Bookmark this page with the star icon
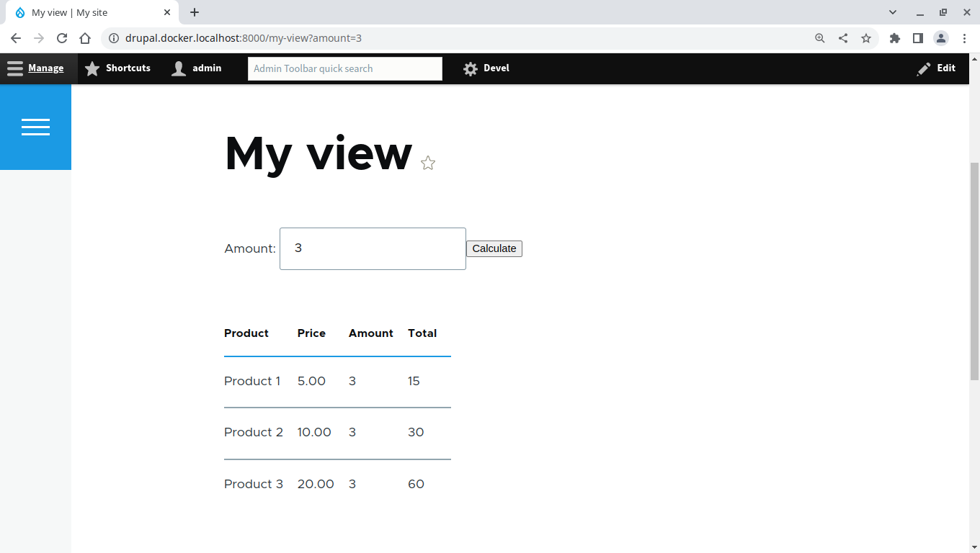This screenshot has width=980, height=553. tap(866, 38)
